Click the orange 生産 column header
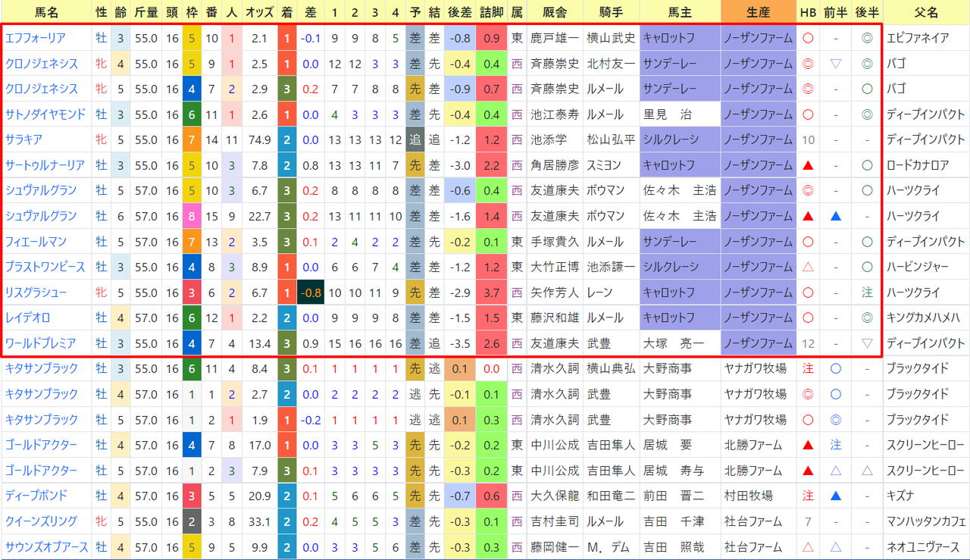Screen dimensions: 970x560 point(758,12)
